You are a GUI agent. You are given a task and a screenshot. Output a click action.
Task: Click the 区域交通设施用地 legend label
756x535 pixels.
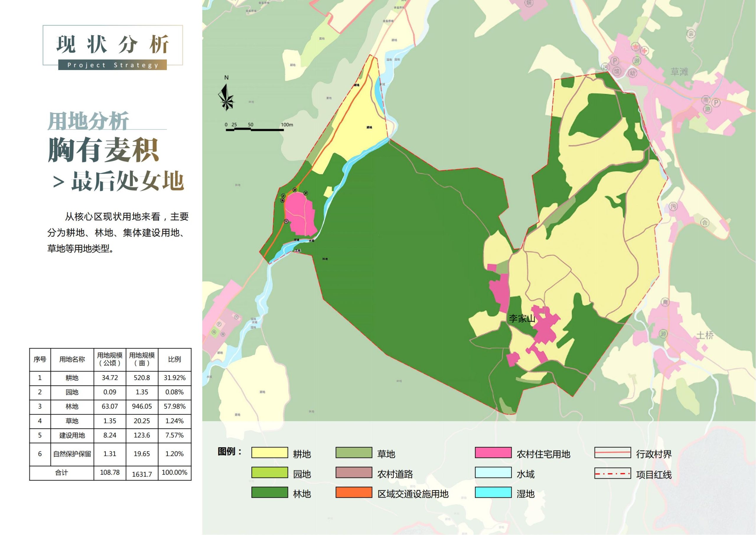413,494
